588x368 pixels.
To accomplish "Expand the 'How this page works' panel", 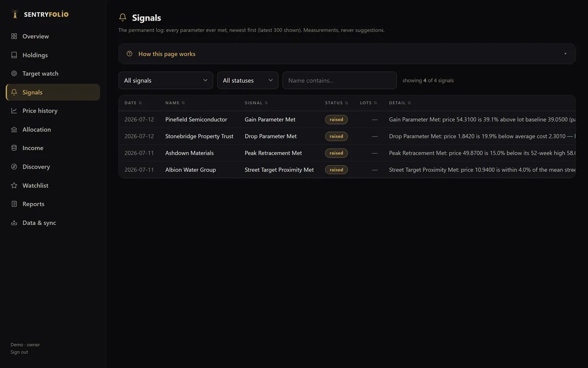I will 347,54.
